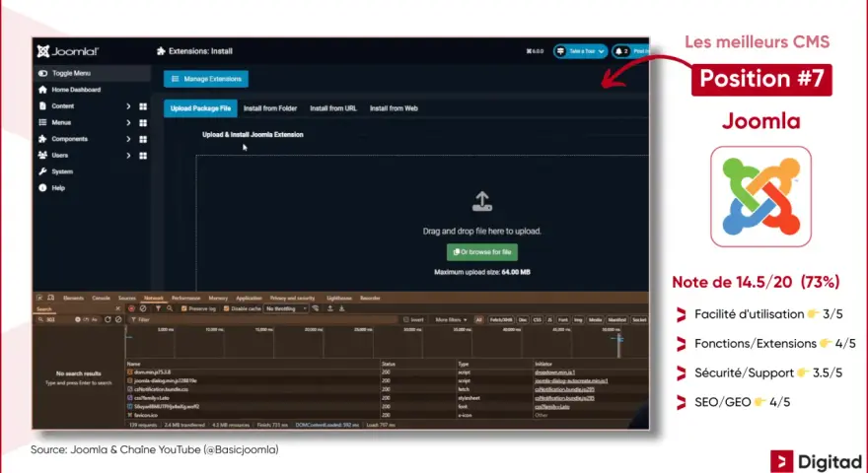Click the Manage Extensions button
The height and width of the screenshot is (473, 868).
tap(206, 79)
